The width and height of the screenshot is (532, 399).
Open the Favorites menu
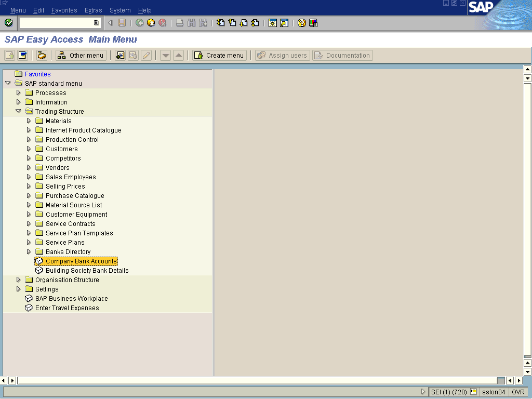click(x=64, y=10)
